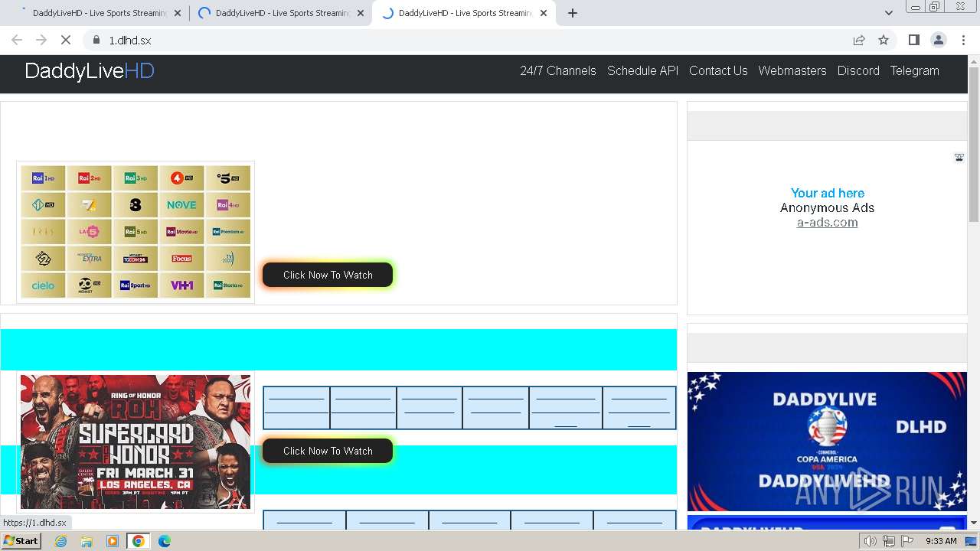The image size is (980, 551).
Task: Open File Explorer from taskbar
Action: tap(87, 541)
